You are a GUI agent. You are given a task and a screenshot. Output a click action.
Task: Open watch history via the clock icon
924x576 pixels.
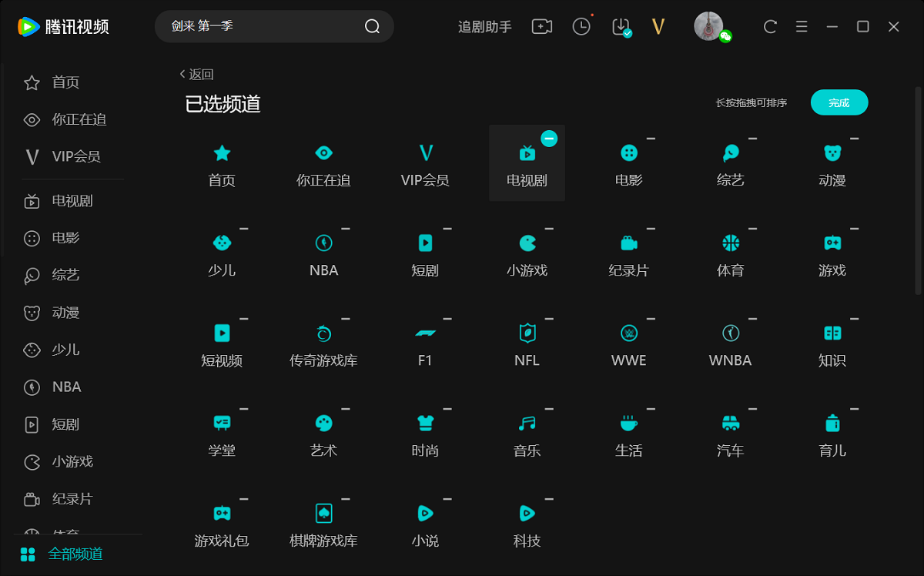[581, 25]
